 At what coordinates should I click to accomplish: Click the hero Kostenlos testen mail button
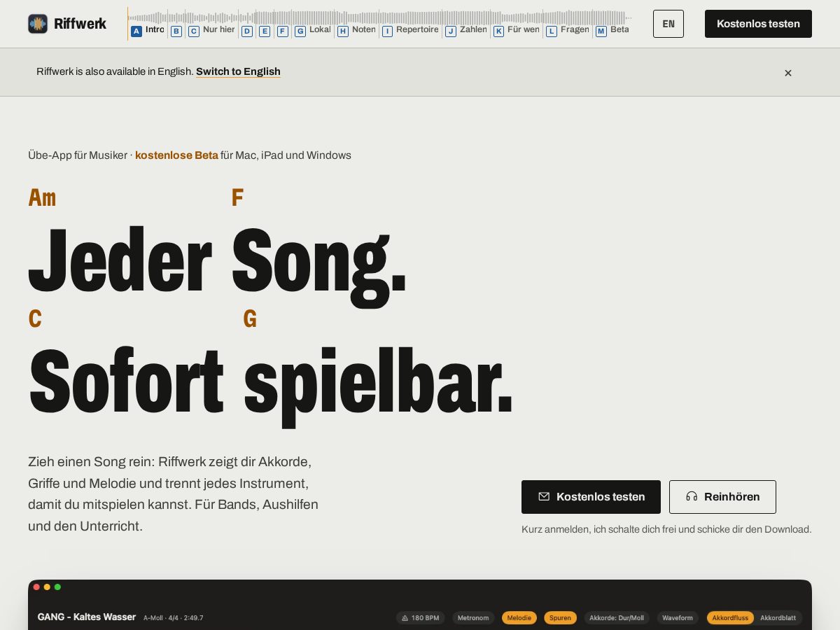[x=591, y=497]
